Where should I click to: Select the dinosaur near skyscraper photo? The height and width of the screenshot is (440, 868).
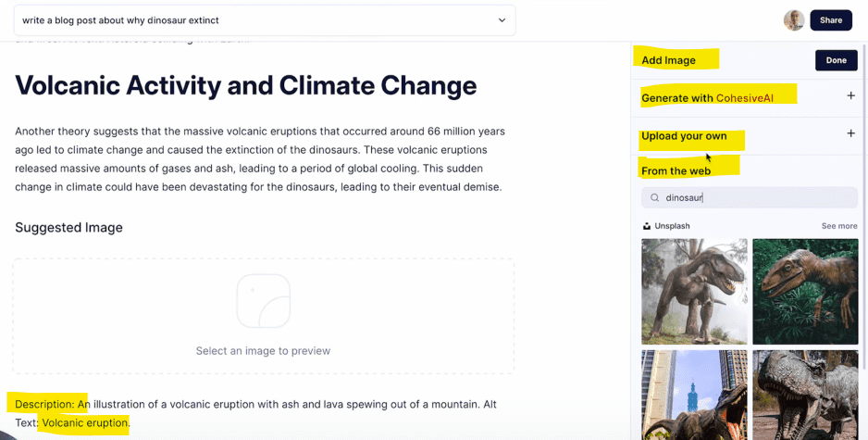(x=694, y=396)
